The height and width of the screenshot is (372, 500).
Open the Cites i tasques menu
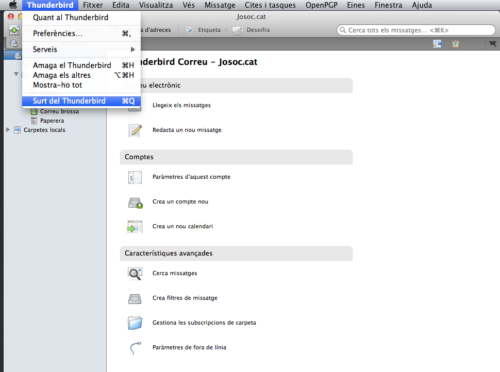point(270,5)
